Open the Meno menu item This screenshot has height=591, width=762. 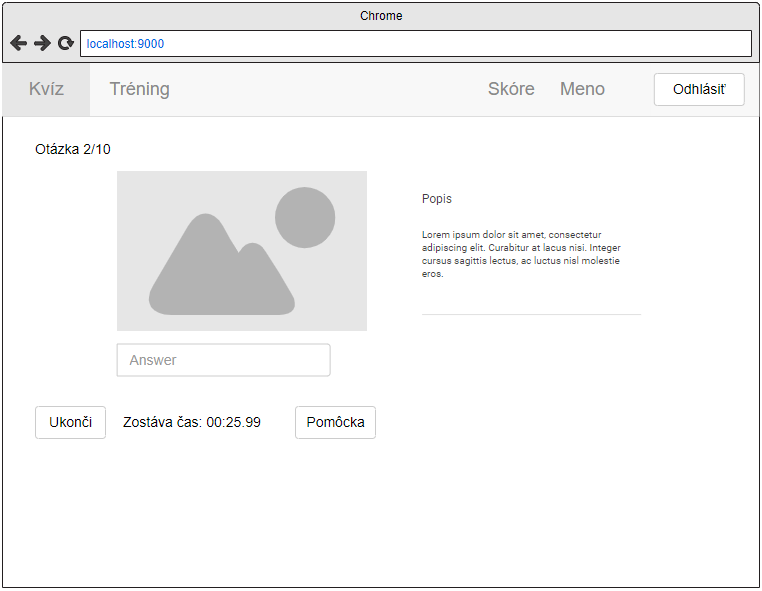coord(582,89)
